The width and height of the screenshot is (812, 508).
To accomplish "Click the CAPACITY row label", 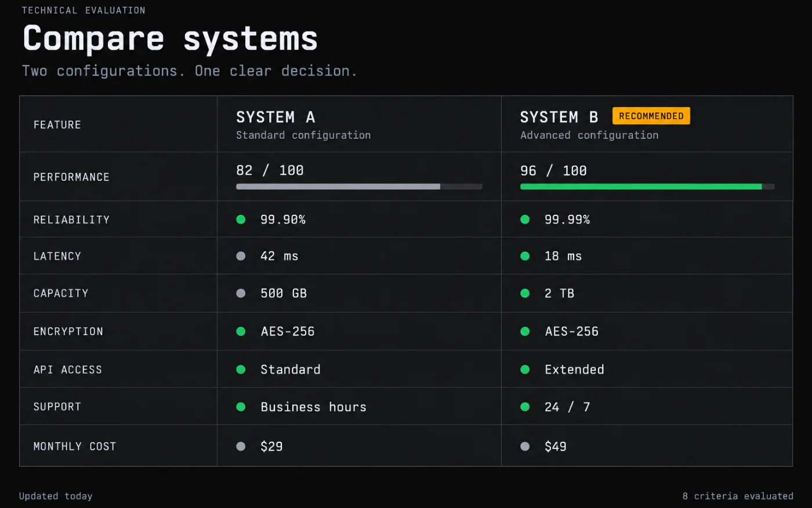I will click(61, 293).
